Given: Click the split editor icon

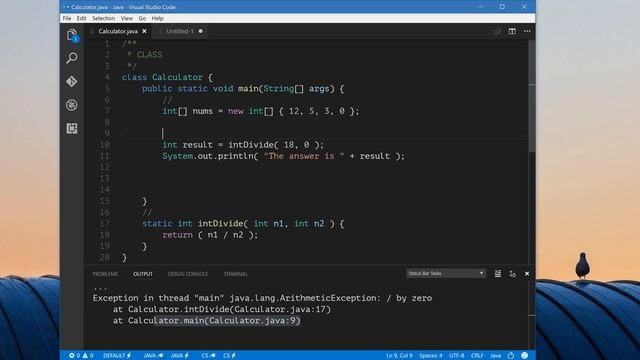Looking at the screenshot, I should 512,31.
